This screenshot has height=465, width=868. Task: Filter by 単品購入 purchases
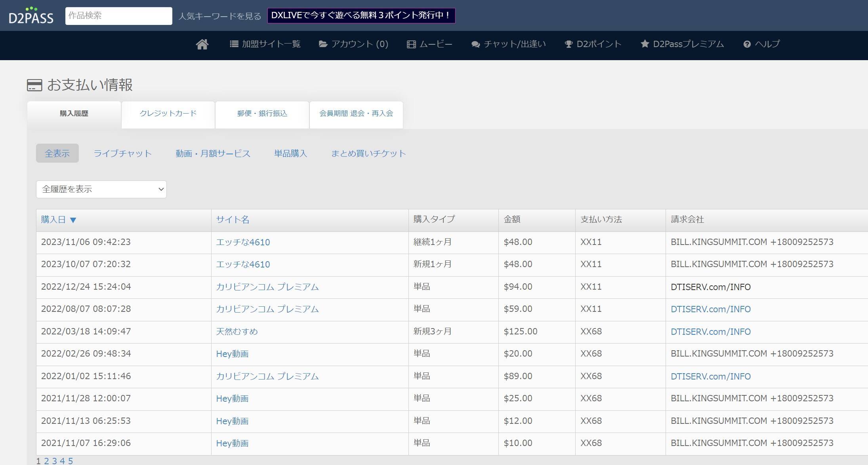click(x=290, y=154)
